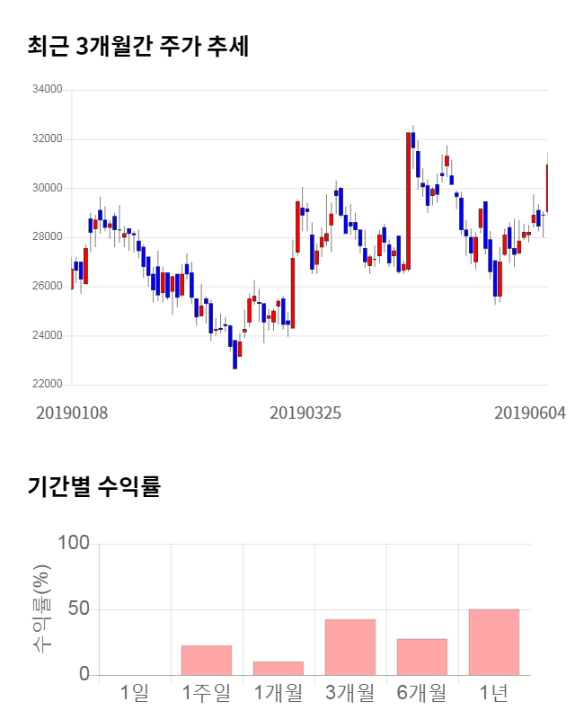Click the 1년 x-axis label
The image size is (575, 728).
(494, 693)
